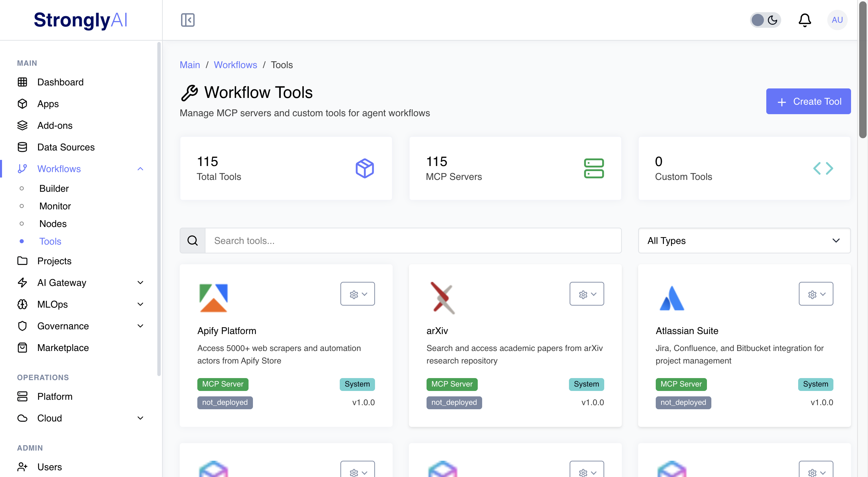The height and width of the screenshot is (477, 868).
Task: Open Data Sources from the sidebar
Action: 66,147
